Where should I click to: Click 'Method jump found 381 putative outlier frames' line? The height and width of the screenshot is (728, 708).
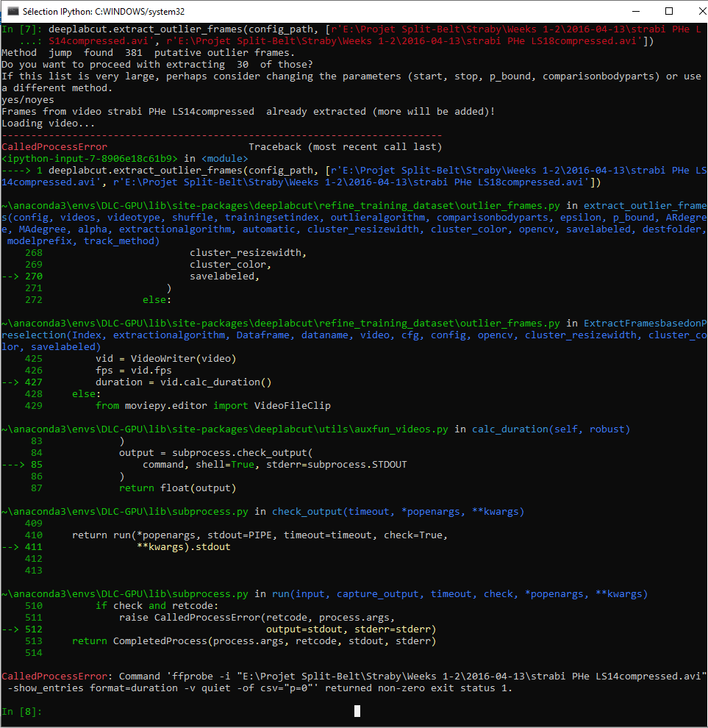(x=148, y=52)
